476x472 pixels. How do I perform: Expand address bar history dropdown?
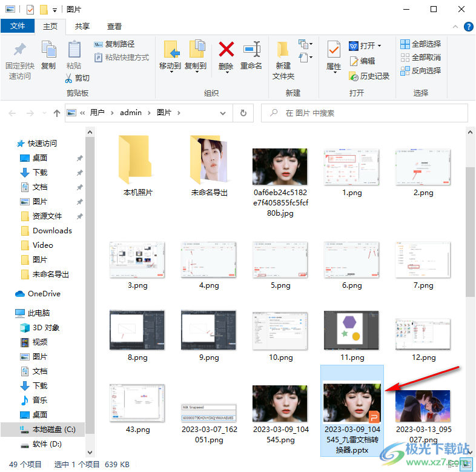point(223,113)
